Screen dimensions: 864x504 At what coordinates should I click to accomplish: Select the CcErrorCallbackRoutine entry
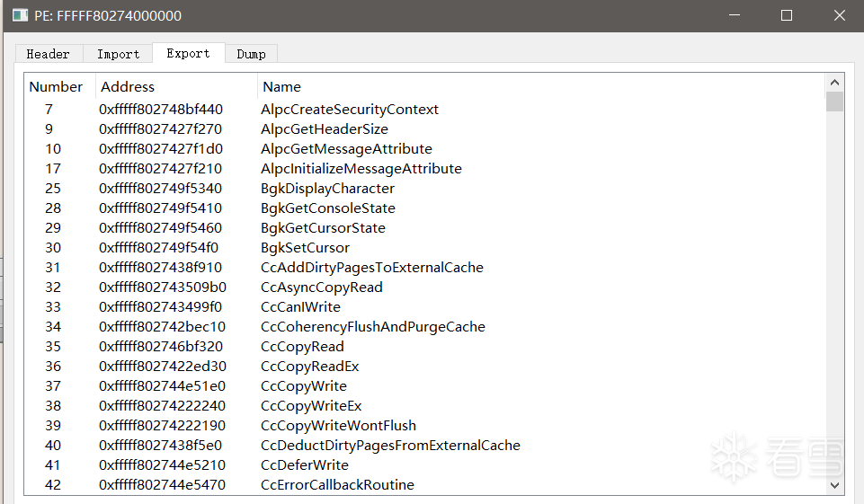tap(337, 485)
